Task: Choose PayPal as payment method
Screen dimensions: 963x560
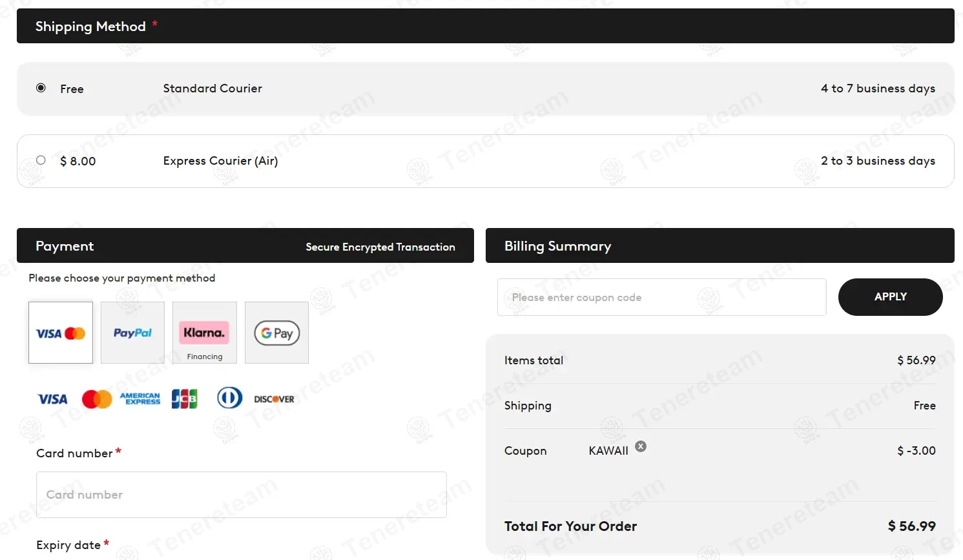Action: pyautogui.click(x=132, y=333)
